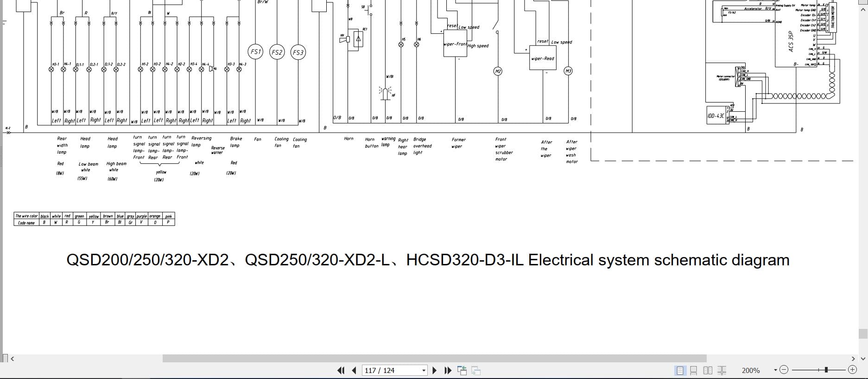Go to the first page
This screenshot has height=379, width=868.
pyautogui.click(x=341, y=370)
